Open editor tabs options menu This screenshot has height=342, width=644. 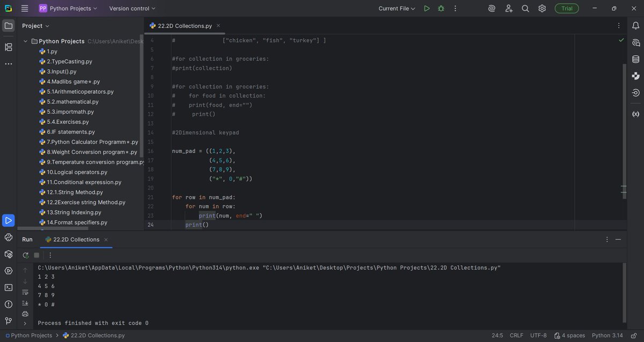coord(619,26)
